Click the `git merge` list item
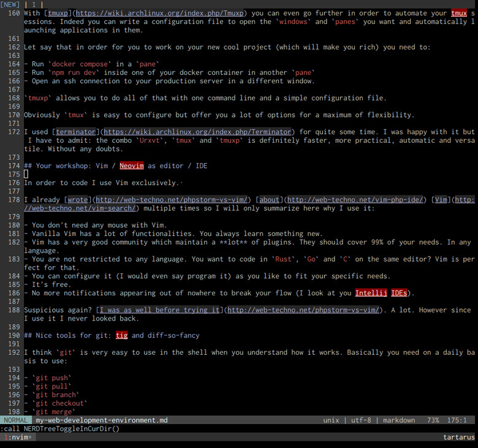 (x=54, y=412)
